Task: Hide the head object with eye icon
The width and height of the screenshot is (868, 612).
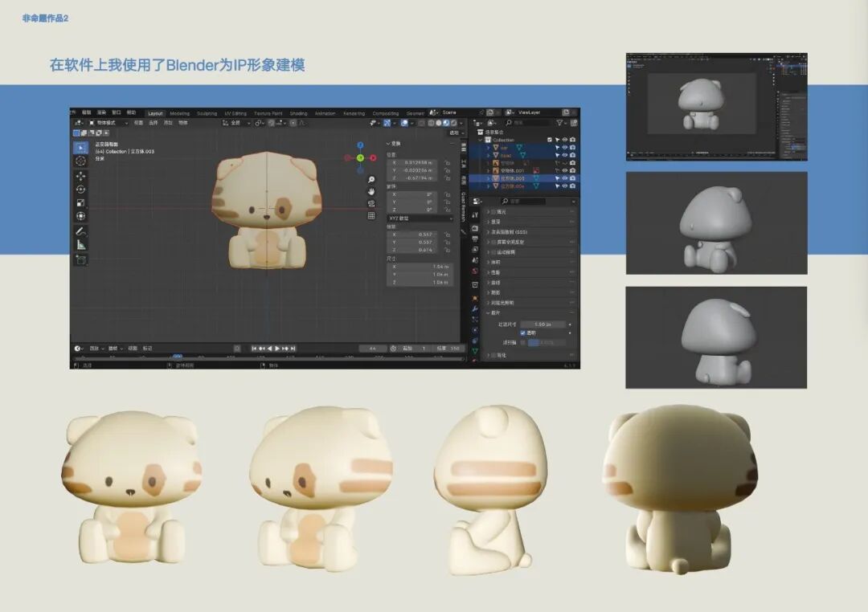Action: tap(564, 155)
